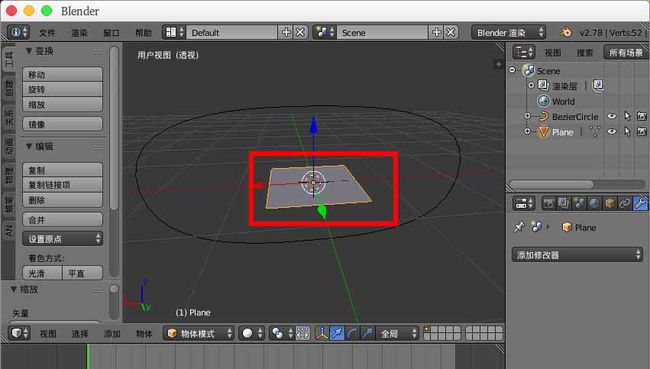Image resolution: width=650 pixels, height=369 pixels.
Task: Collapse the 编辑 panel
Action: 29,146
